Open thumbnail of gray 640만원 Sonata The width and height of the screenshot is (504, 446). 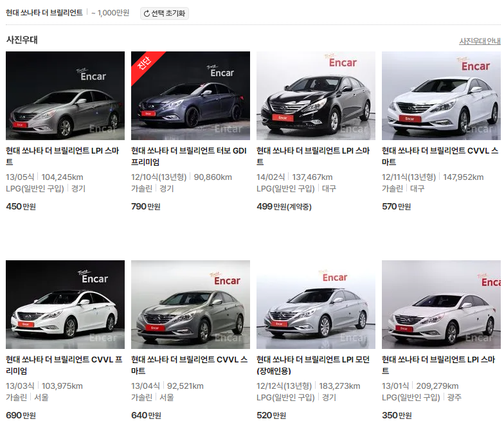point(190,305)
